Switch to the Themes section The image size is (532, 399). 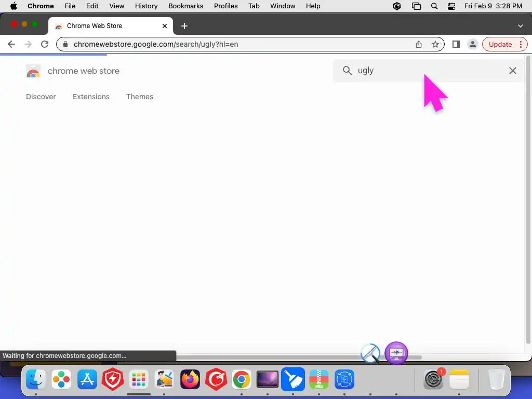pos(140,97)
